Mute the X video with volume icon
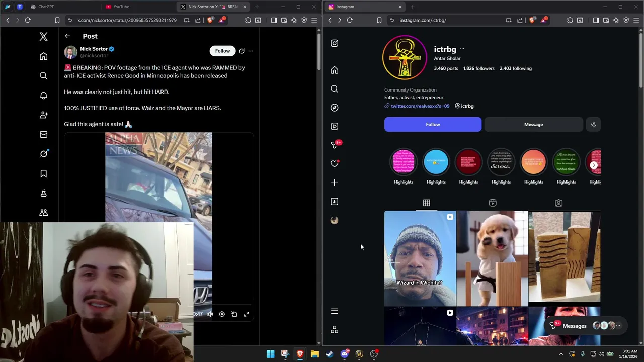This screenshot has width=644, height=362. click(210, 314)
